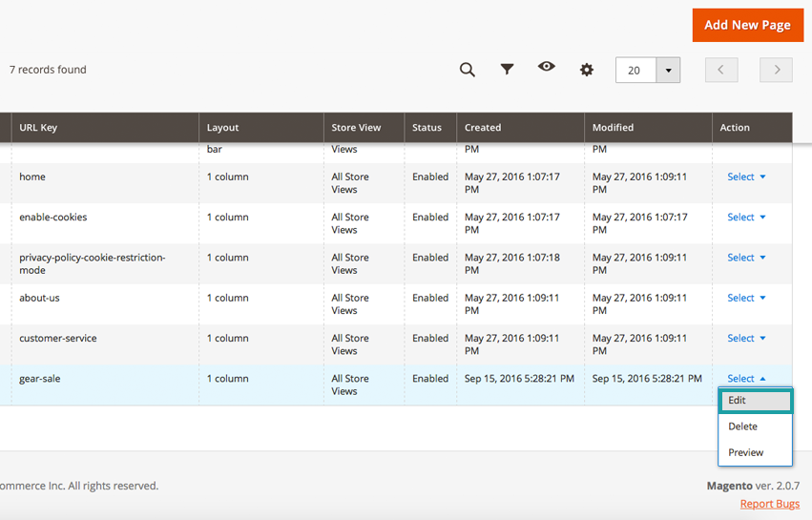Open the eye icon view options
This screenshot has width=812, height=520.
point(546,67)
